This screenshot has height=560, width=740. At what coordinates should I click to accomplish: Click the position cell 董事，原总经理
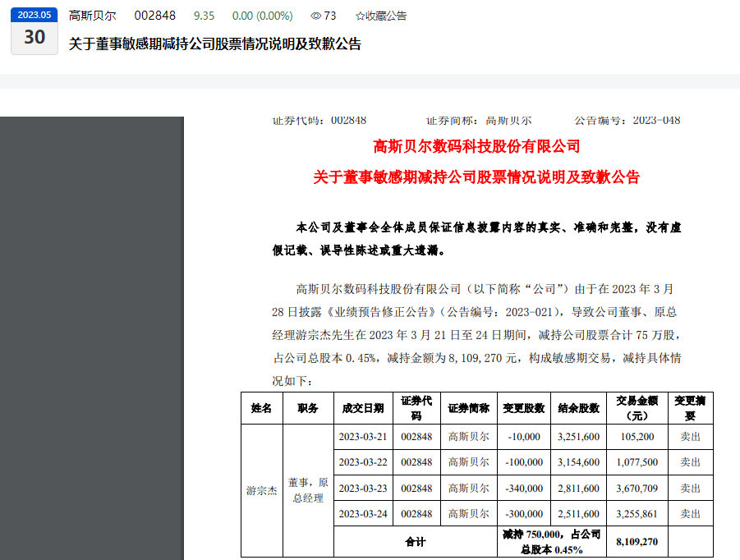(x=308, y=491)
